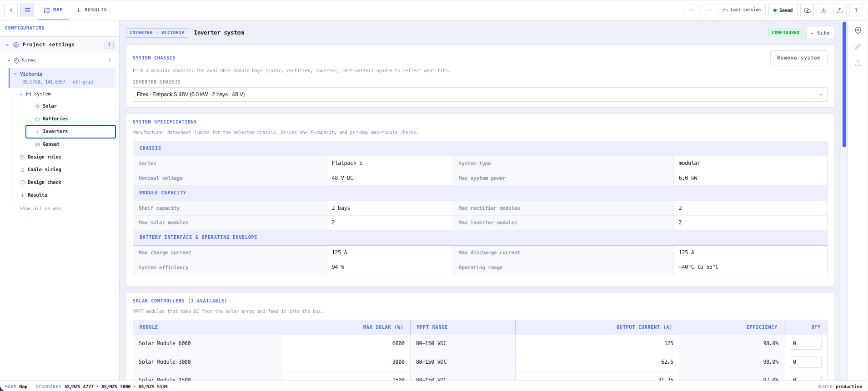Click the inverter icon beside Inverters
Image resolution: width=868 pixels, height=391 pixels.
[37, 132]
